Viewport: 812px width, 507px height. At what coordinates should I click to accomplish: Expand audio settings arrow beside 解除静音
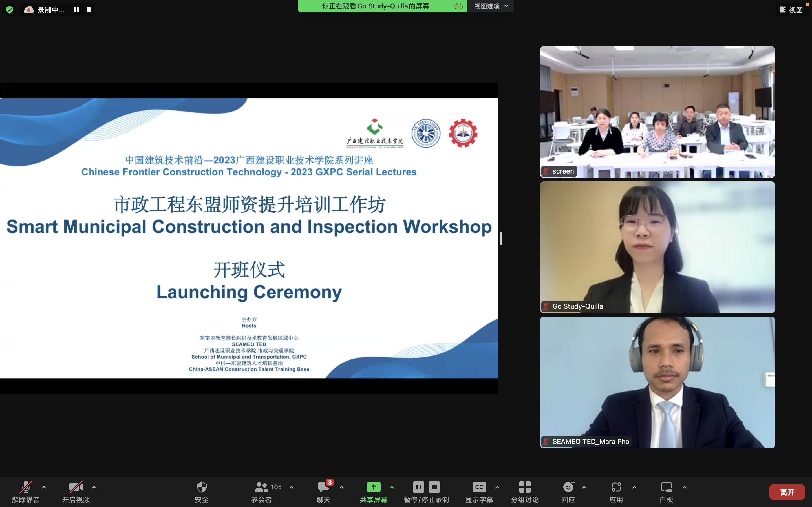pos(44,487)
